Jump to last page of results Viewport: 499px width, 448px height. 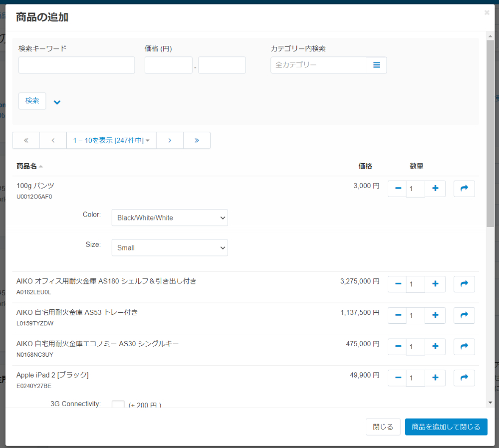pyautogui.click(x=197, y=140)
